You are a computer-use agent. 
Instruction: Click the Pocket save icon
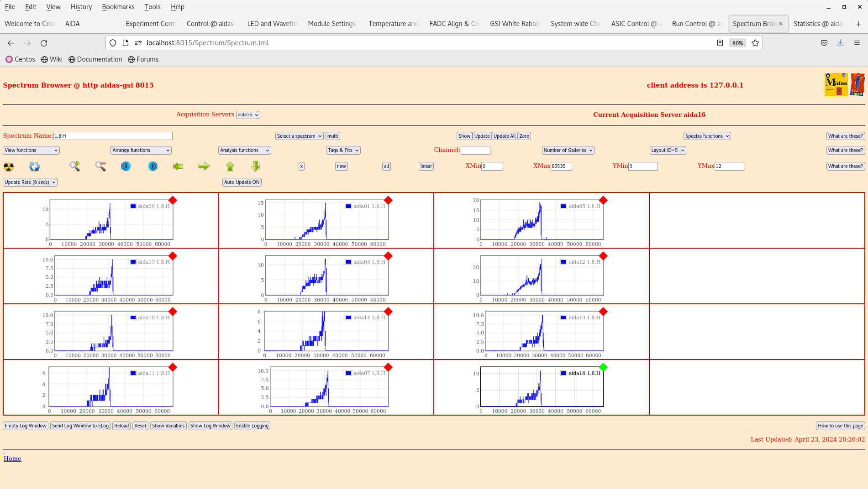pos(824,43)
